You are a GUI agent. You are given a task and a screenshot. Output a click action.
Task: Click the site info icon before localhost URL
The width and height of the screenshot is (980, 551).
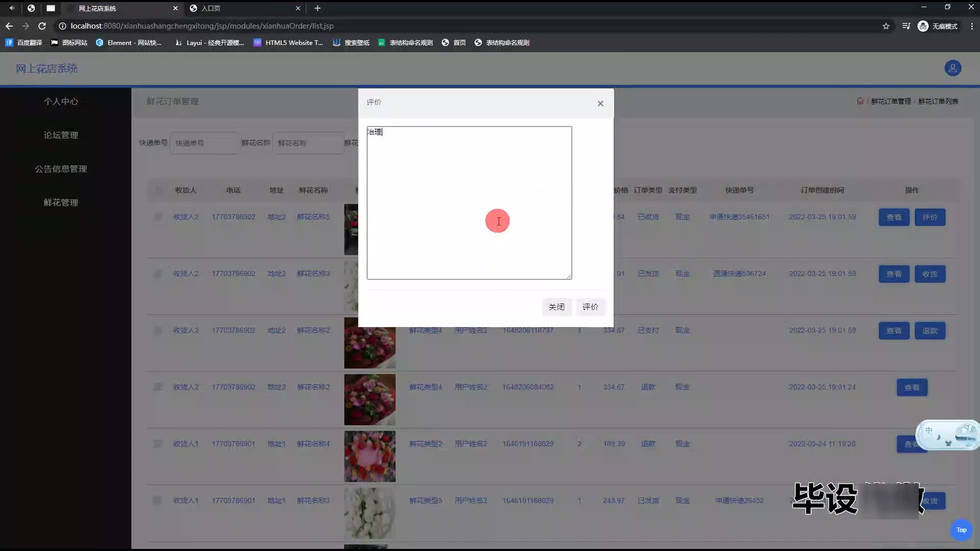(x=62, y=26)
